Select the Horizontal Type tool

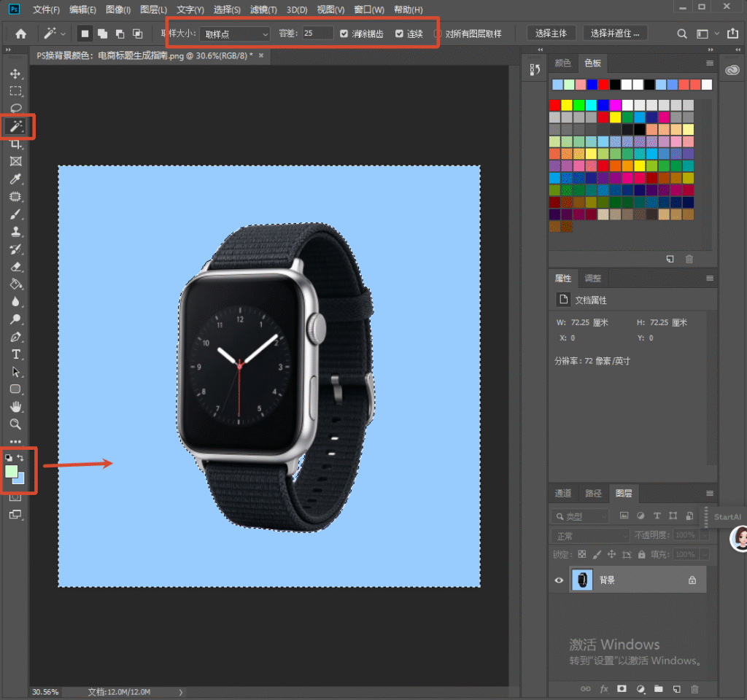[x=16, y=355]
